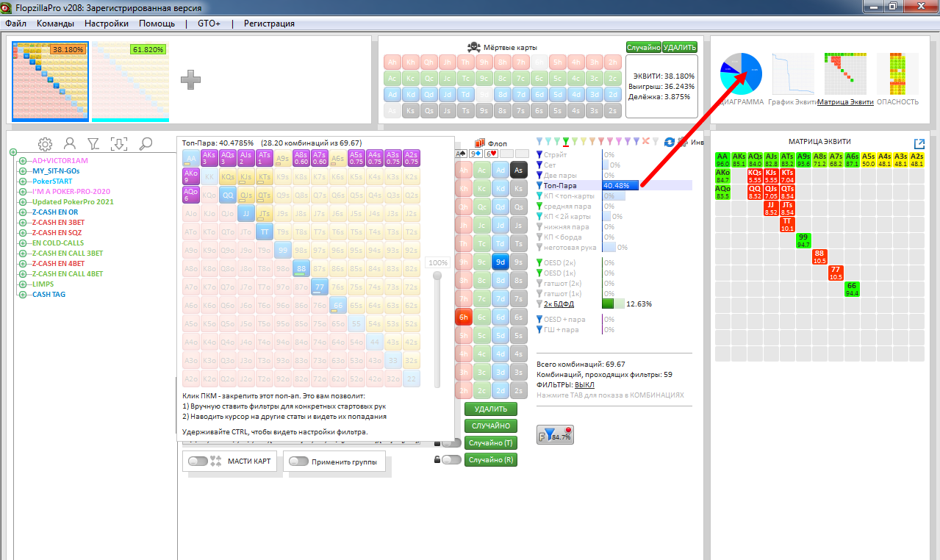Open the magnifier search icon
Image resolution: width=940 pixels, height=560 pixels.
pyautogui.click(x=146, y=144)
